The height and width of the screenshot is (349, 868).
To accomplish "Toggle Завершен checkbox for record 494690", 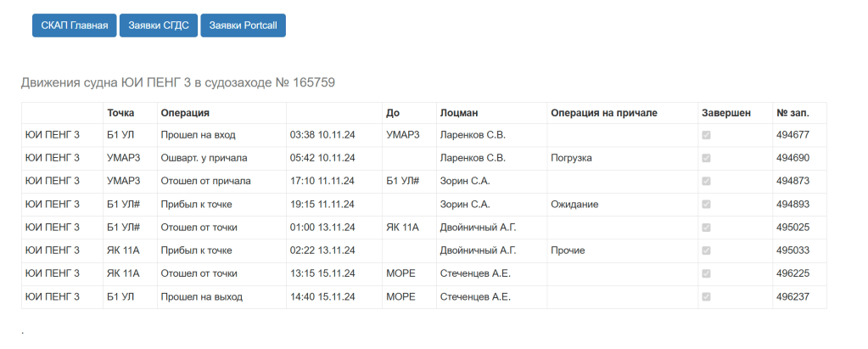I will click(x=707, y=158).
